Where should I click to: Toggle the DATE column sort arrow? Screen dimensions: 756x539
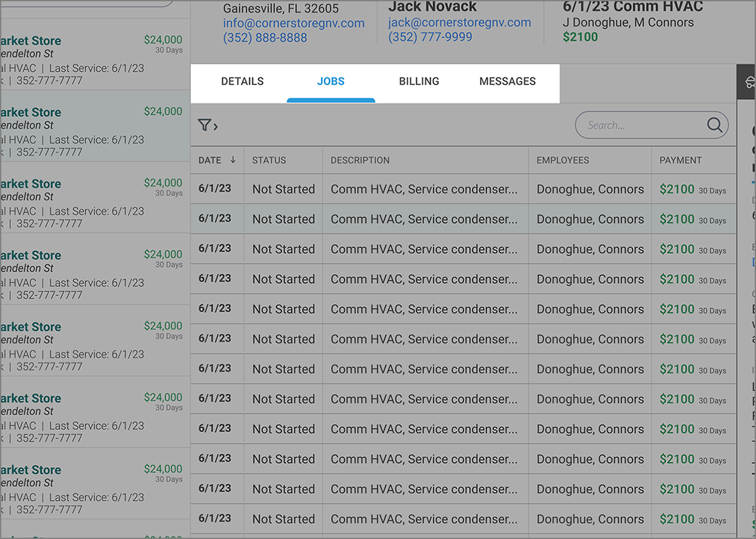(233, 160)
